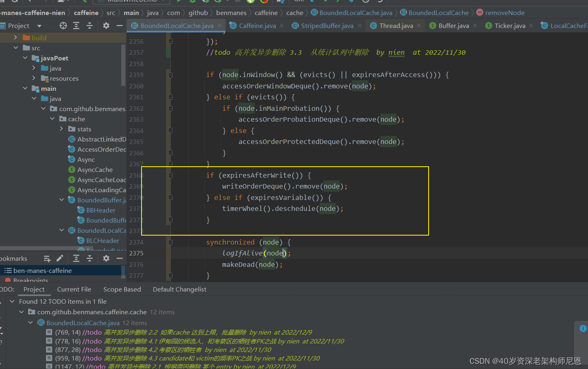Select the Async class in project tree

coord(86,159)
